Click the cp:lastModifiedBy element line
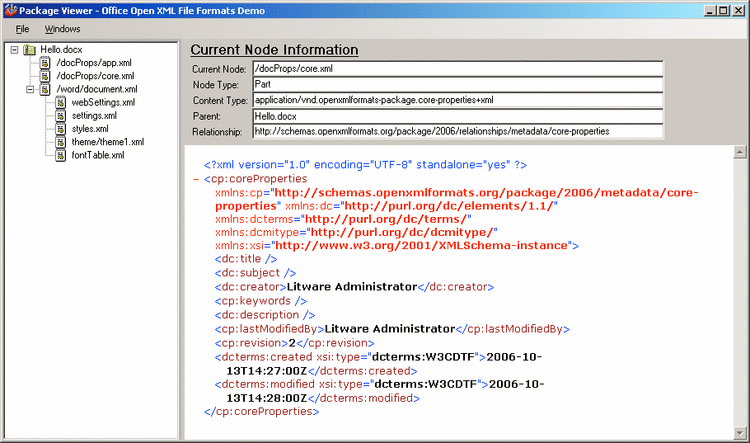The image size is (750, 443). point(392,329)
